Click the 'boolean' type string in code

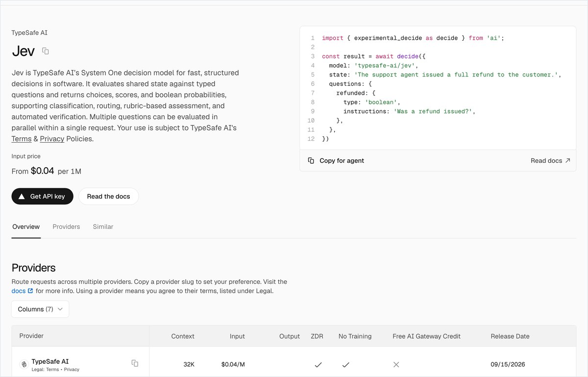[381, 102]
